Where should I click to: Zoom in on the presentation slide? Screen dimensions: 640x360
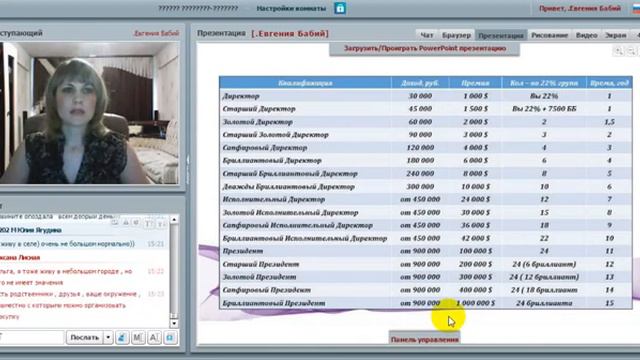(x=619, y=51)
